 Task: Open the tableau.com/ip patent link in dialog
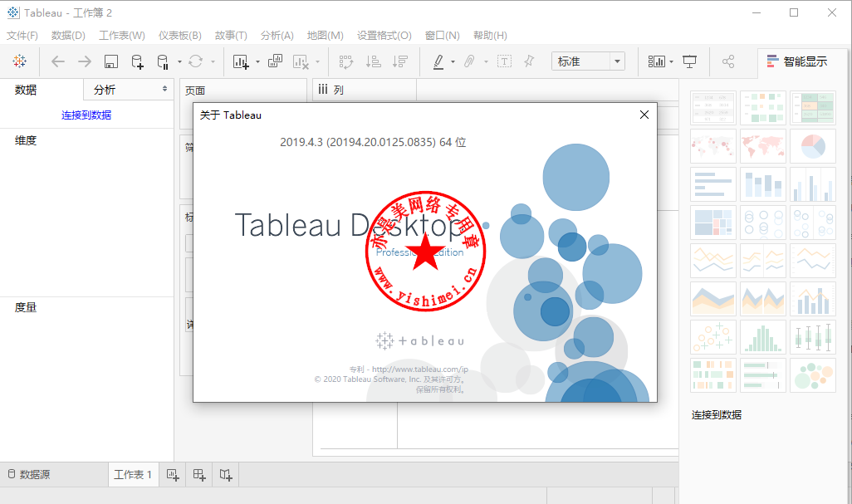click(x=420, y=369)
